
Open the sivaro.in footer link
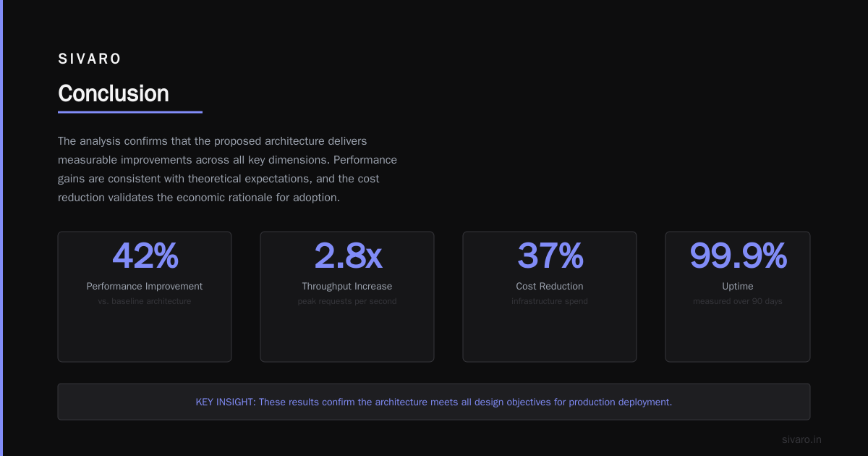pos(801,439)
